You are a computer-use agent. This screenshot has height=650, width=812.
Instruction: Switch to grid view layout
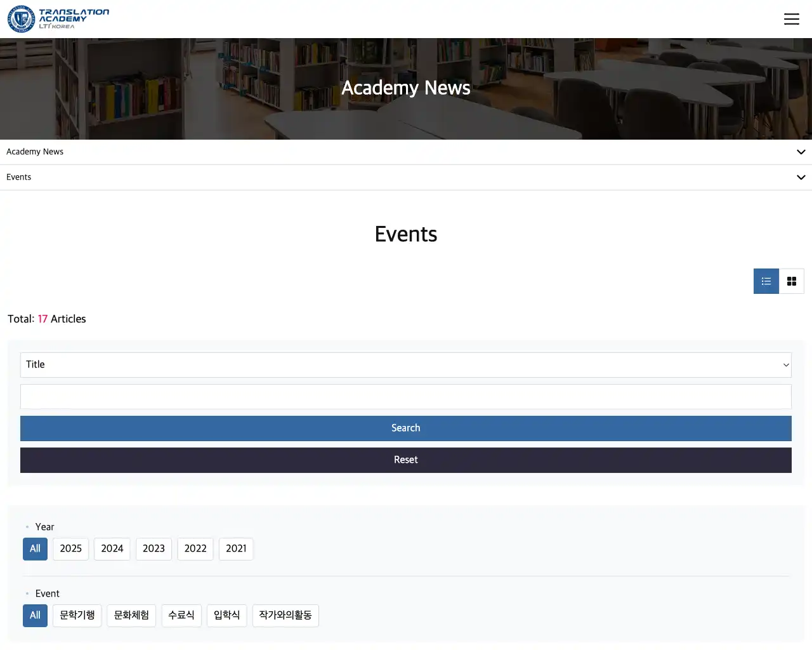791,281
